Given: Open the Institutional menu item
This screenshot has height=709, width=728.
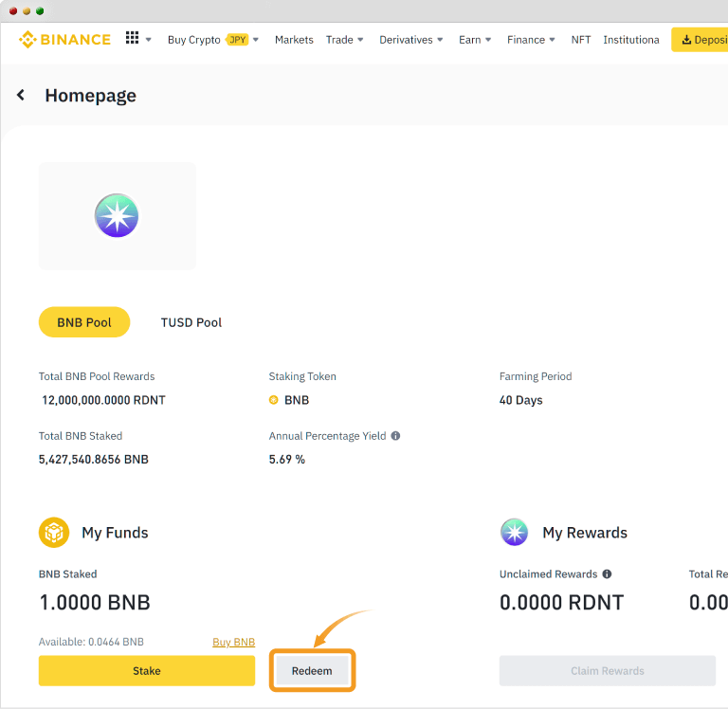Looking at the screenshot, I should [x=631, y=40].
